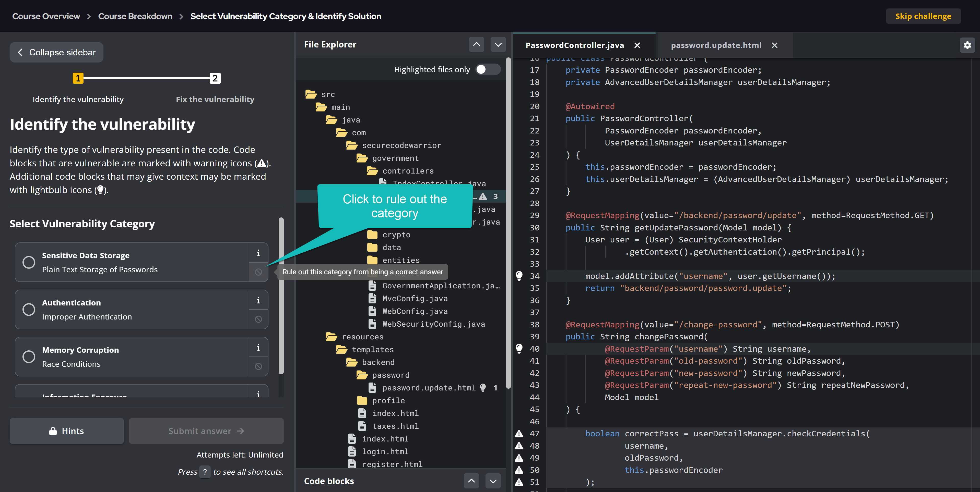Image resolution: width=980 pixels, height=492 pixels.
Task: Rule out the Authentication category
Action: coord(258,319)
